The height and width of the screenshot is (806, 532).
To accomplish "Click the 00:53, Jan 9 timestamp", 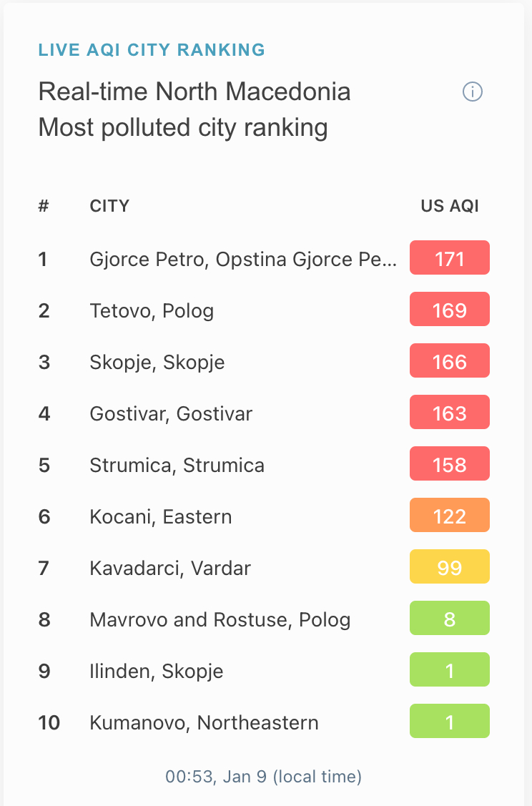I will pos(264,776).
